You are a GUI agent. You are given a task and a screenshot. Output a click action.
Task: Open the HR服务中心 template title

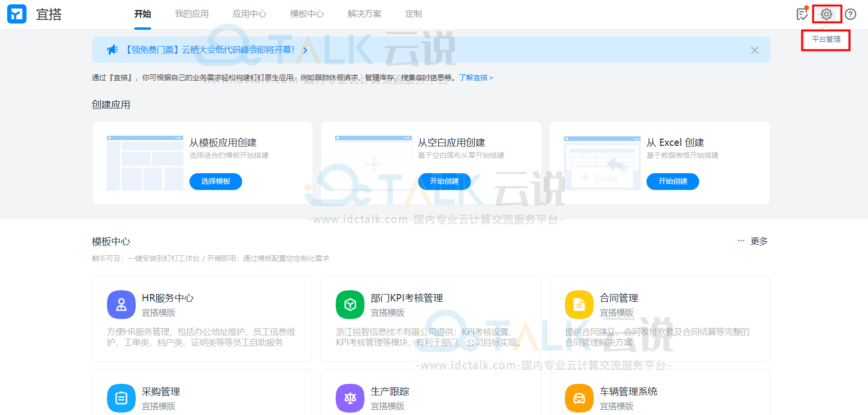coord(168,298)
